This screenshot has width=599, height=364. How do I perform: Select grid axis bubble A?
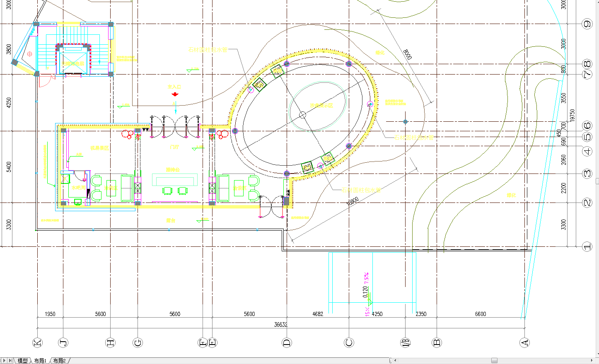pos(524,342)
